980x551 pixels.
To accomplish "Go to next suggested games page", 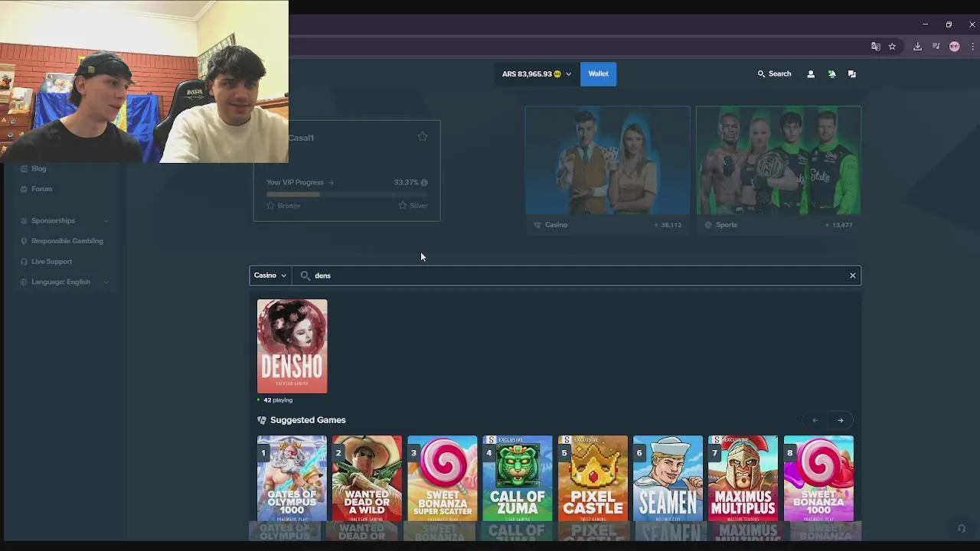I will click(840, 420).
